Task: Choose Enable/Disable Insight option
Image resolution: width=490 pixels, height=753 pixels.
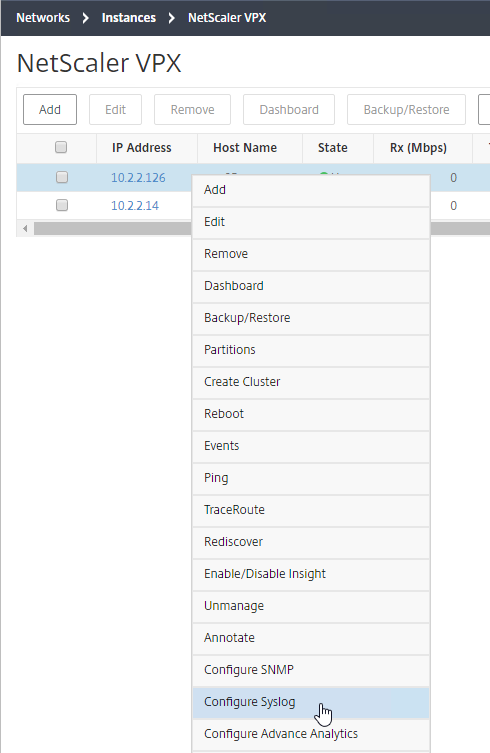Action: (x=311, y=574)
